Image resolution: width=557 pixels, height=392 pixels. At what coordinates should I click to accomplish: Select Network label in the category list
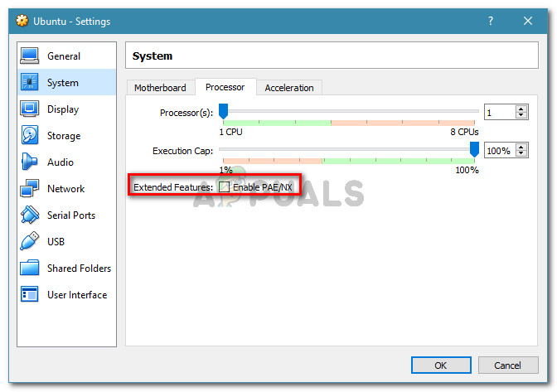coord(66,189)
